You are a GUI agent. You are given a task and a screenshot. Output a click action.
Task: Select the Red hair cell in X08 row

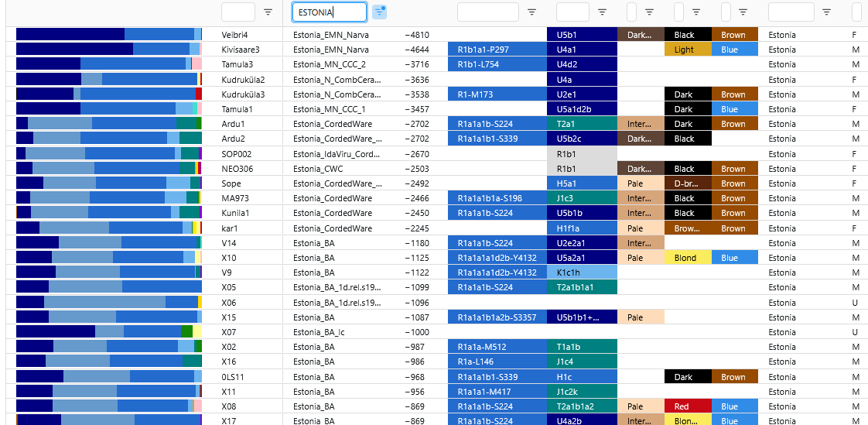point(687,406)
